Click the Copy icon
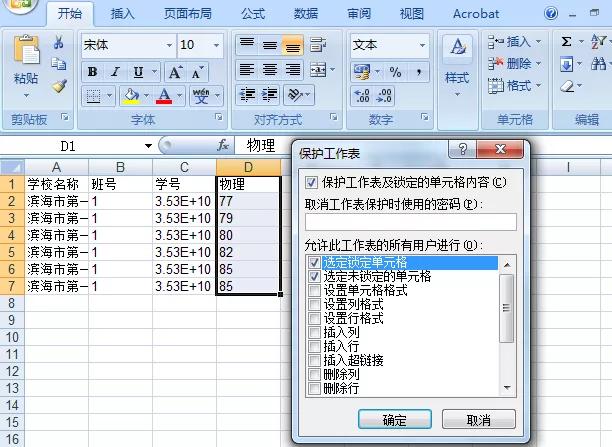Viewport: 612px width, 447px height. [59, 64]
